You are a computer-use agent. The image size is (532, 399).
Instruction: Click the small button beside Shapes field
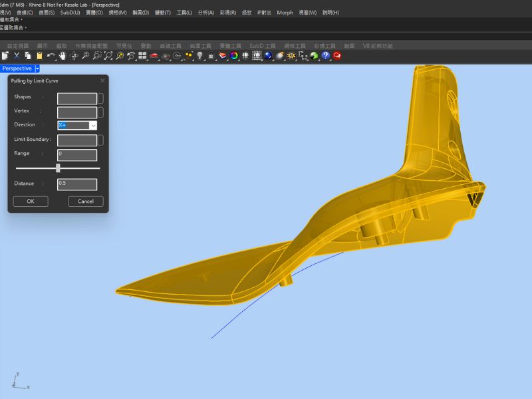(x=100, y=98)
